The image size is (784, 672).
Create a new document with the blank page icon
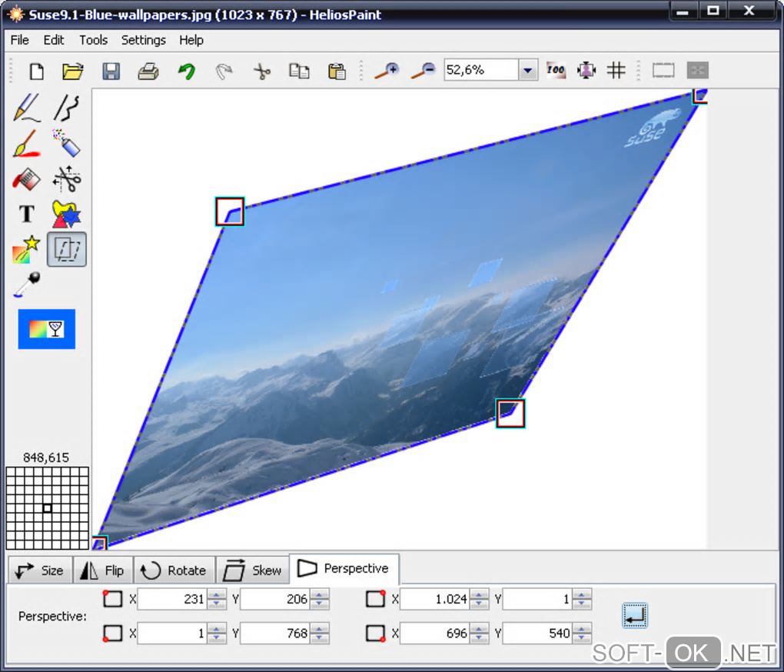point(36,71)
